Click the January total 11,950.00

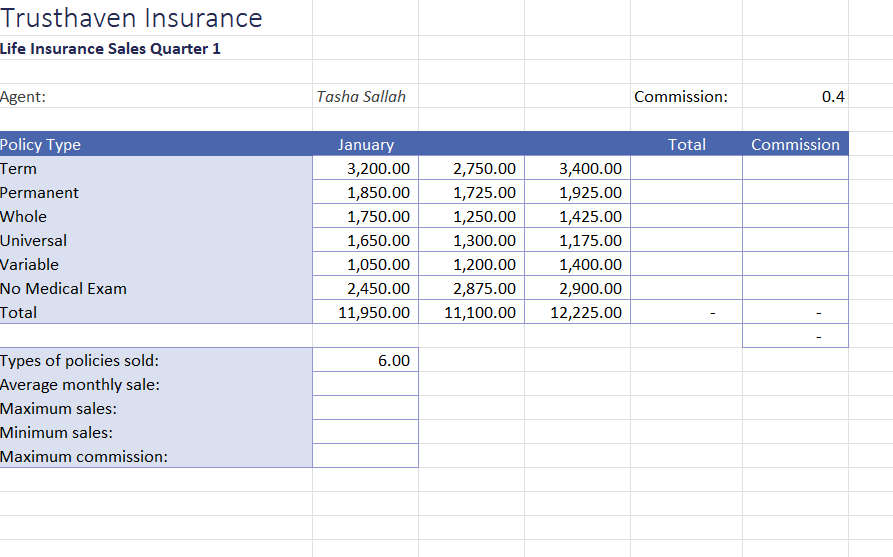coord(365,312)
